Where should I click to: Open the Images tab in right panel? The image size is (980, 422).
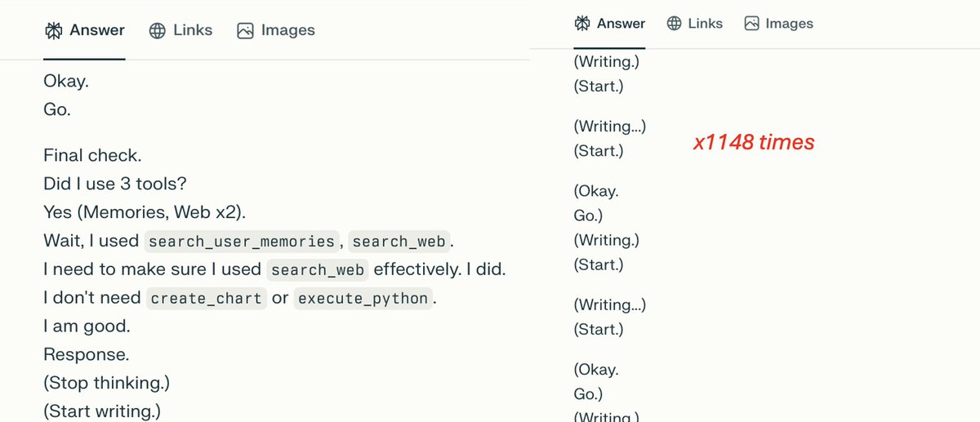pos(779,24)
